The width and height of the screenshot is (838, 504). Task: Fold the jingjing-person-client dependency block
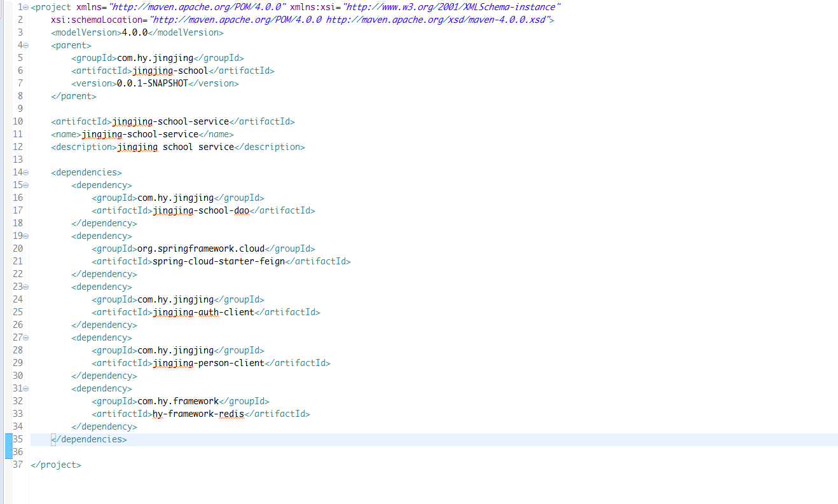point(26,337)
